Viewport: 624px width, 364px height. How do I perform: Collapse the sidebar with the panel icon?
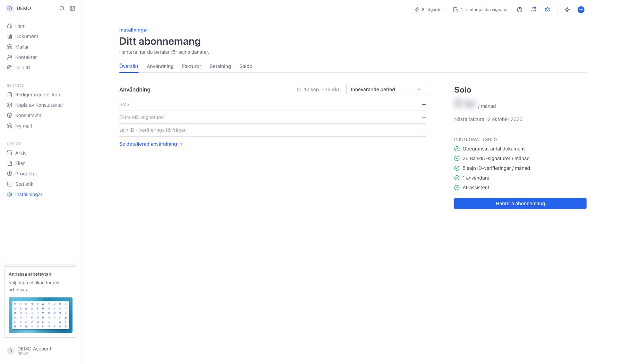[72, 8]
